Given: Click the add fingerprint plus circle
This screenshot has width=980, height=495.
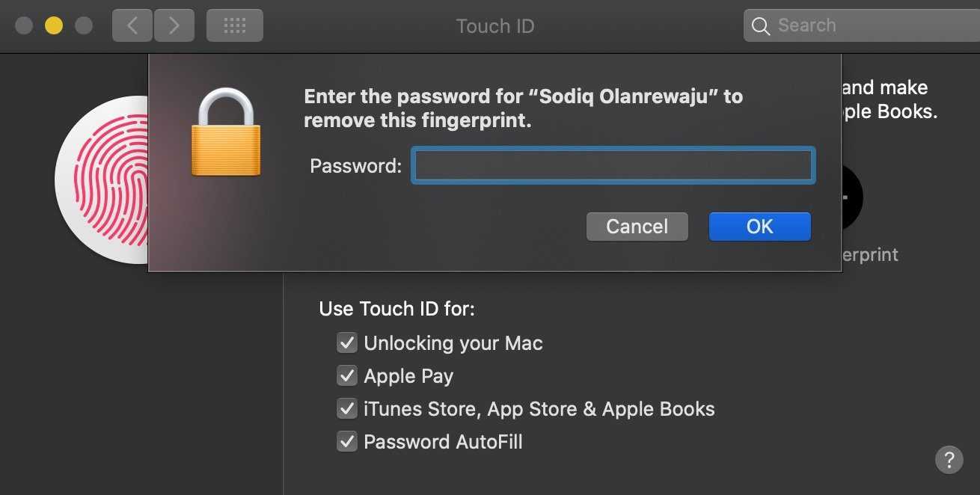Looking at the screenshot, I should coord(850,197).
